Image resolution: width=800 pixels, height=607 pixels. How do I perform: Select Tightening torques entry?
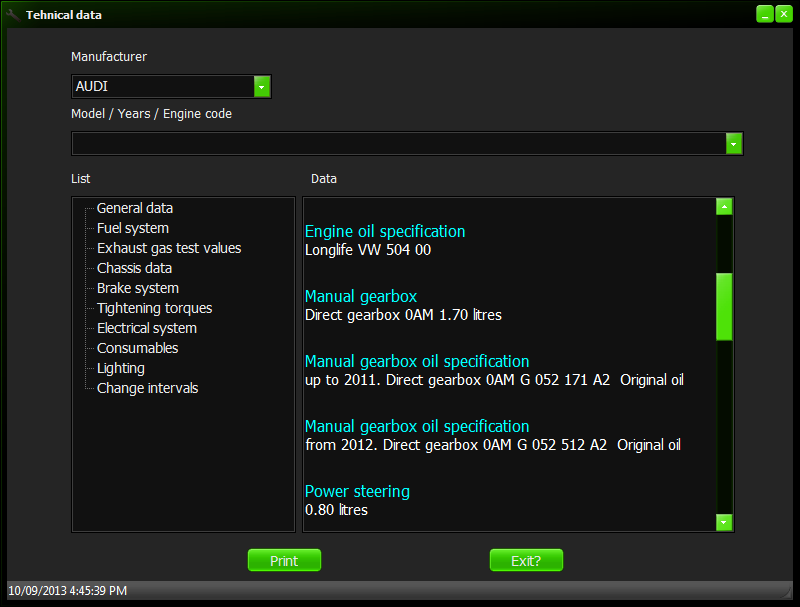point(154,308)
